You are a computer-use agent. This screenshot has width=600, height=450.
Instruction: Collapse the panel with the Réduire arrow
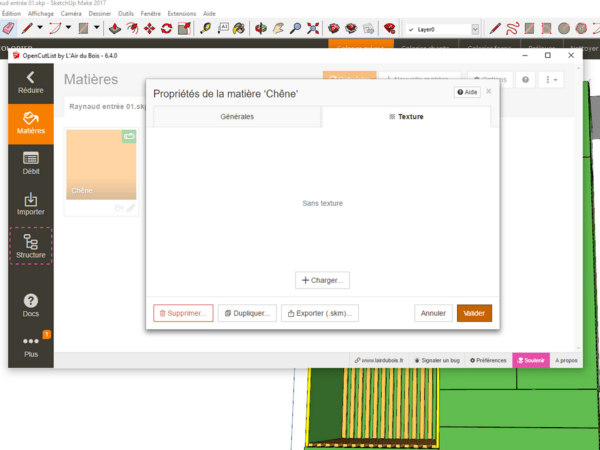[31, 81]
